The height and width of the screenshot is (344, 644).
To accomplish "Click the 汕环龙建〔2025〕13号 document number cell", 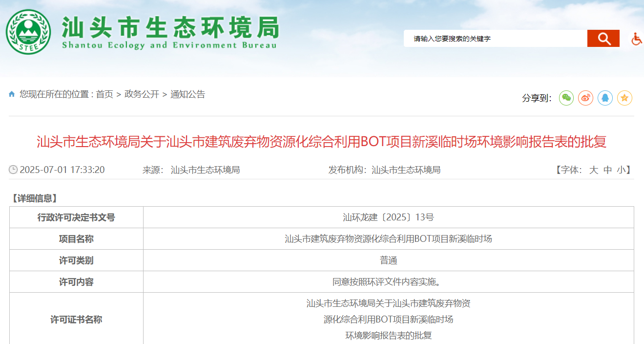I will pos(388,217).
